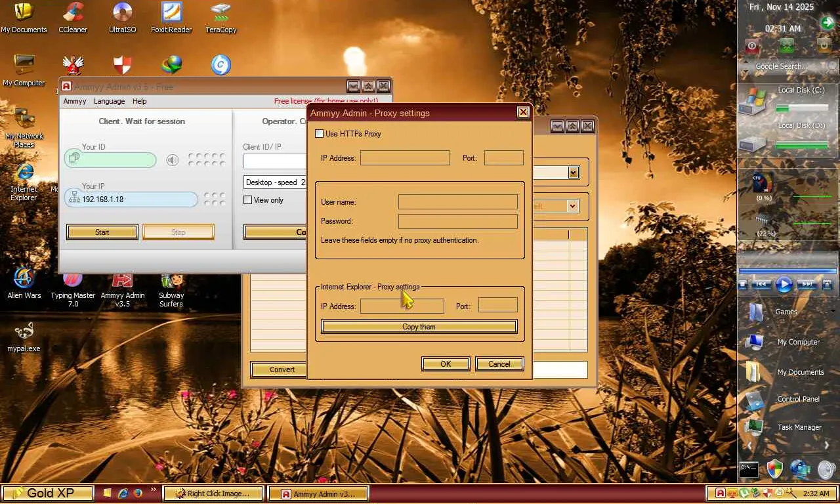This screenshot has width=840, height=504.
Task: Open My Computer in the sidebar
Action: point(783,342)
